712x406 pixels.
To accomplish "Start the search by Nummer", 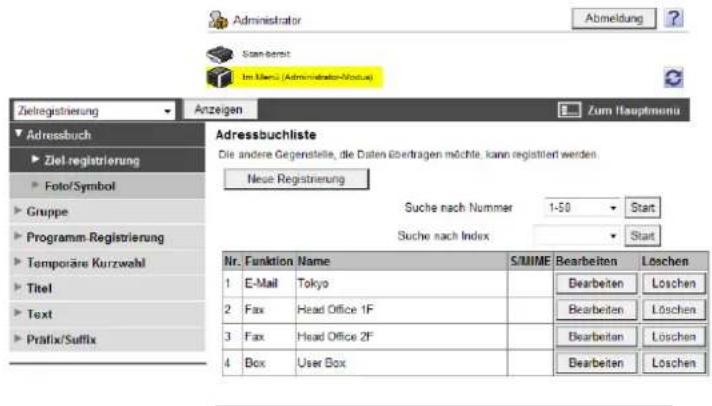I will (x=643, y=208).
